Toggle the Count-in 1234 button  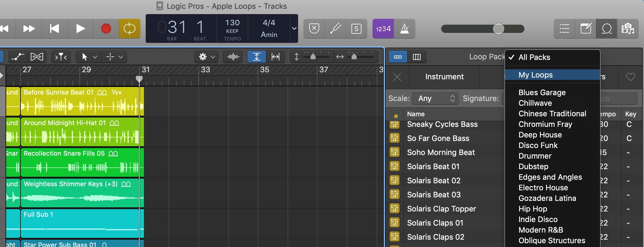383,29
